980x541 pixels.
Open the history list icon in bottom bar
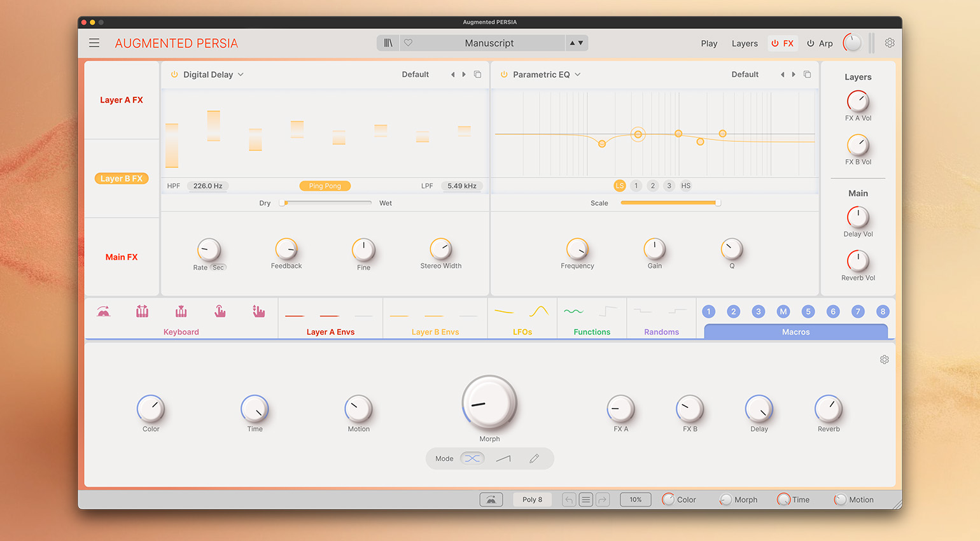[x=586, y=500]
